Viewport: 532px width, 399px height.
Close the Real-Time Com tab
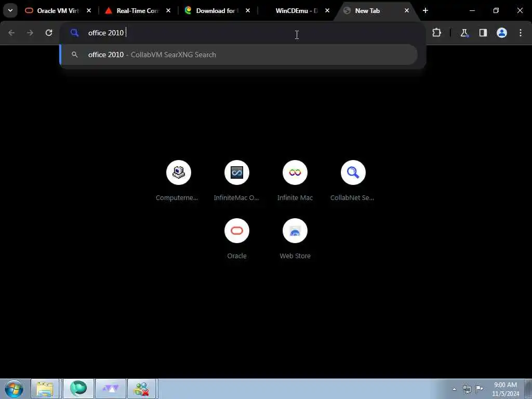tap(168, 10)
